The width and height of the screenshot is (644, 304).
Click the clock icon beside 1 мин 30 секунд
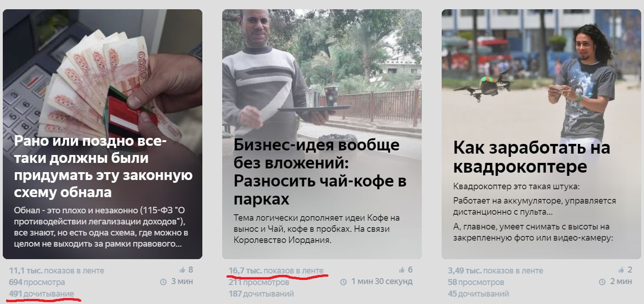343,281
